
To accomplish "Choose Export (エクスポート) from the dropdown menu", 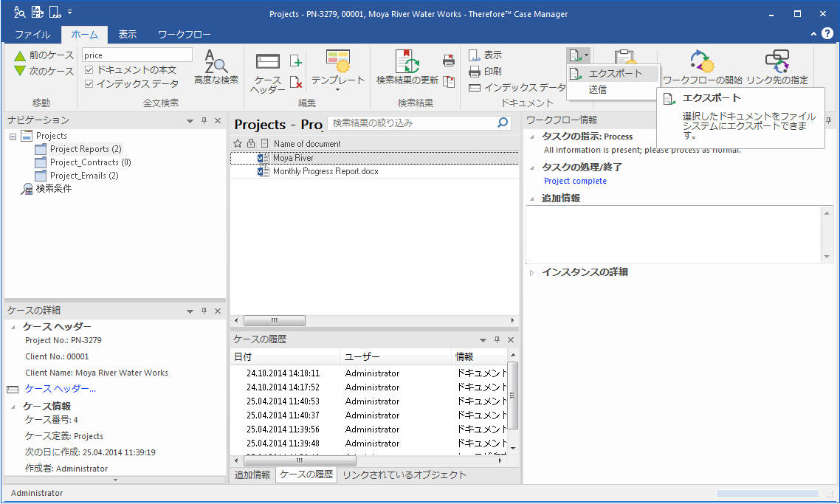I will click(613, 73).
